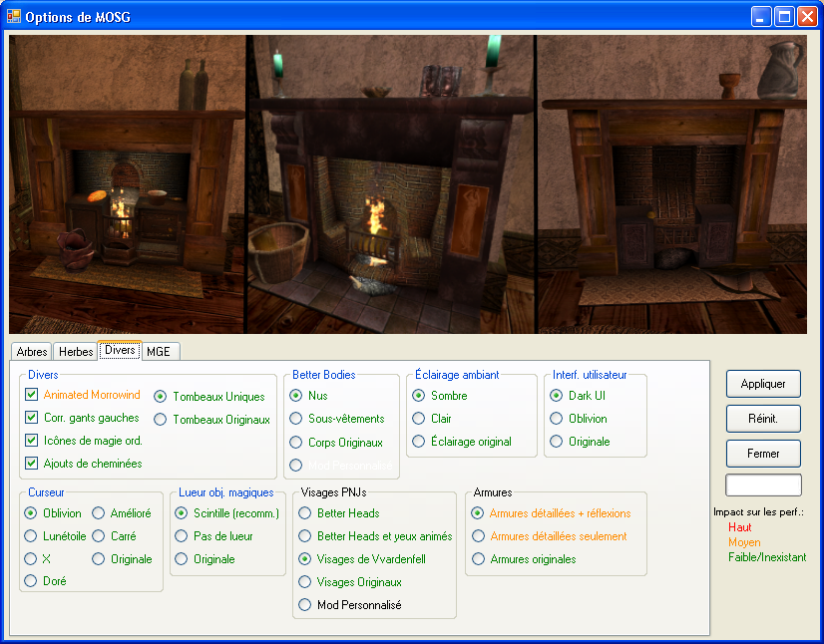Viewport: 824px width, 644px height.
Task: Minimize the Options de MOSG window
Action: [x=760, y=17]
